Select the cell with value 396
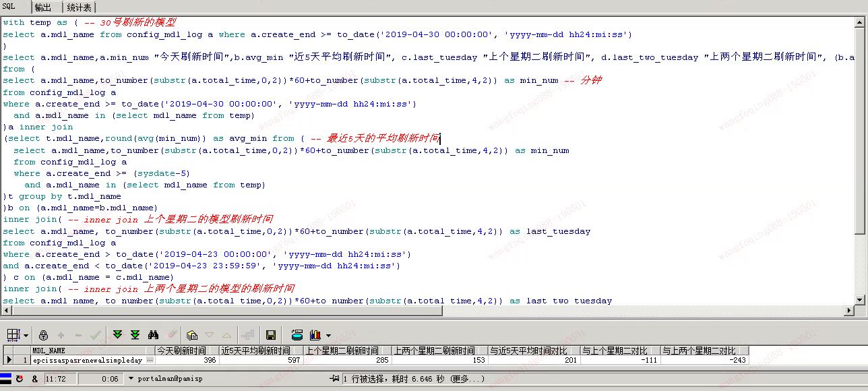The image size is (868, 391). pos(188,360)
